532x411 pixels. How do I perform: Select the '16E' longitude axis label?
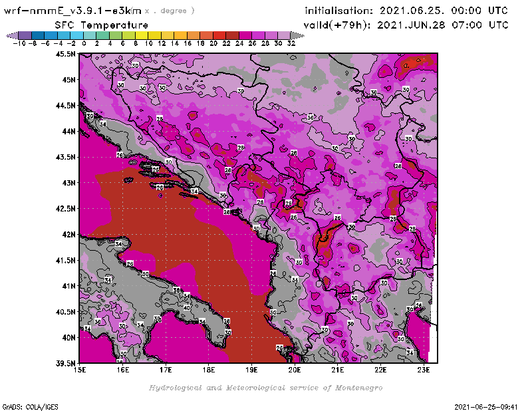point(123,370)
